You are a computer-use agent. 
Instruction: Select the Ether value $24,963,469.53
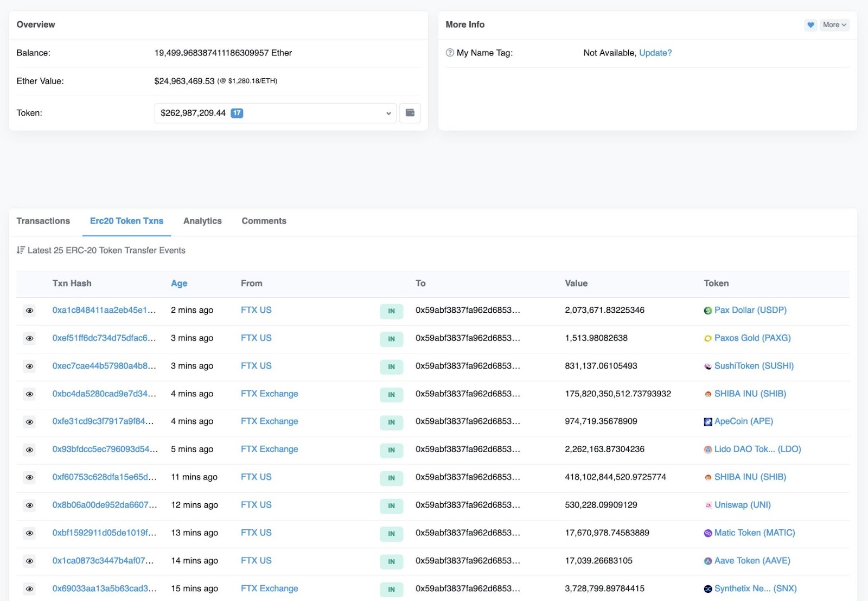[x=184, y=81]
